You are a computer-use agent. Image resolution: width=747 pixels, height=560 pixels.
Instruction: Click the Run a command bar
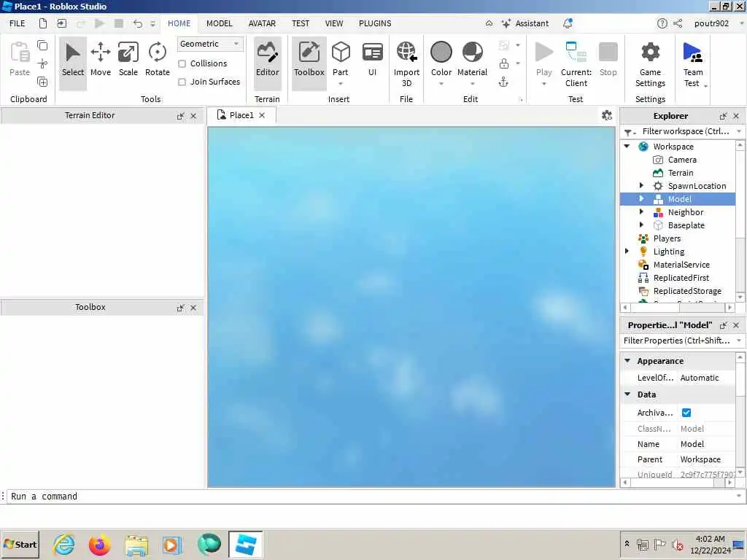(371, 496)
